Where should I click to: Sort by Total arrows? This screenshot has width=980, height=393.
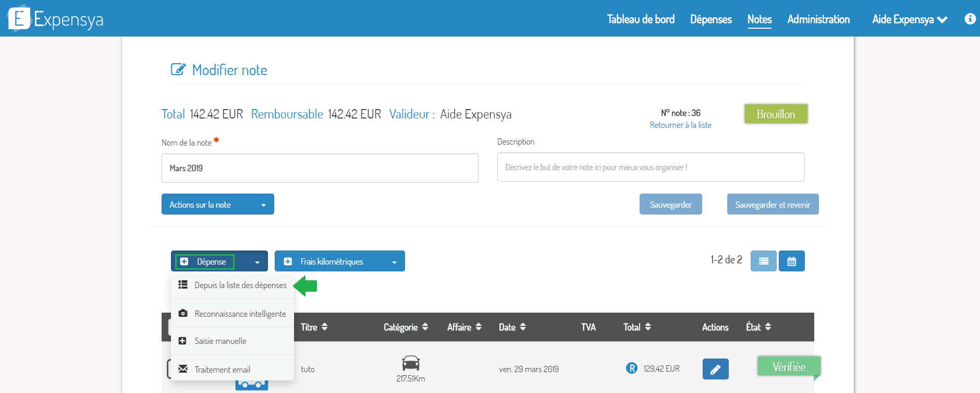click(x=648, y=327)
